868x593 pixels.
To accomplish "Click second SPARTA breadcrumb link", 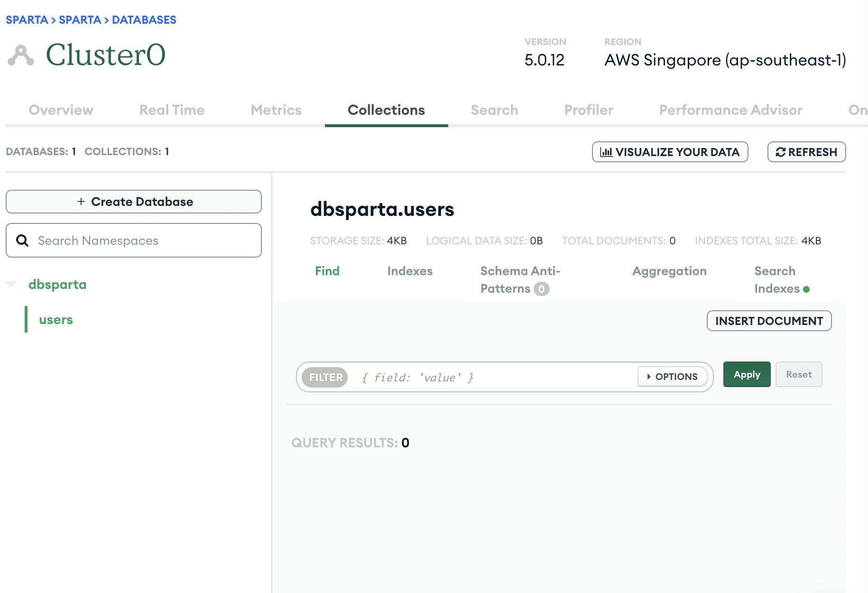I will pyautogui.click(x=80, y=20).
